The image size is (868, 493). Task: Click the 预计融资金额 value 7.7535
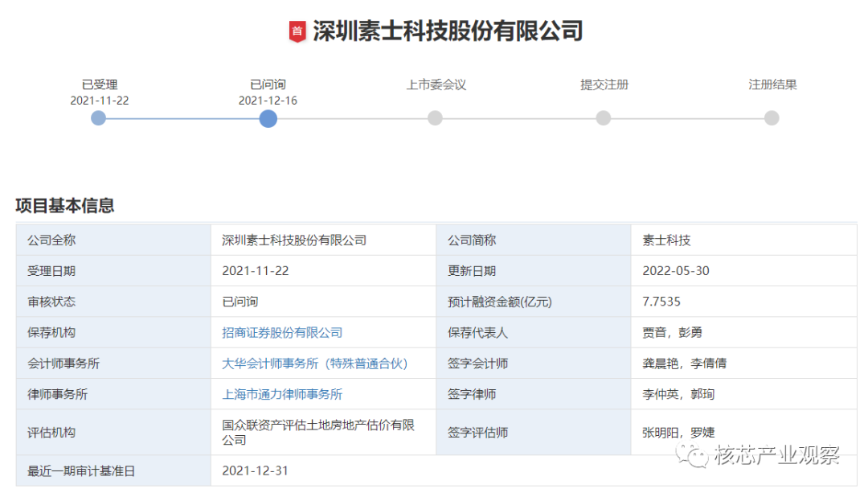tap(661, 302)
